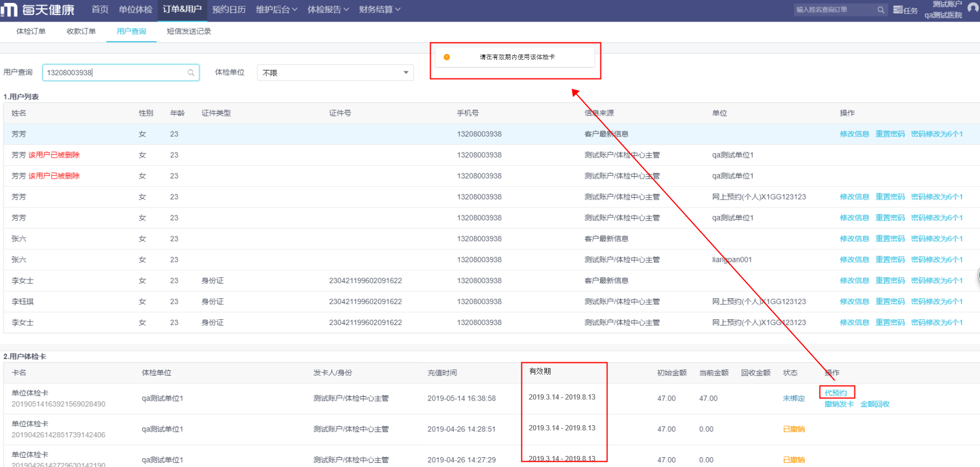Open 单位体检 in the top navigation
980x467 pixels.
(135, 10)
